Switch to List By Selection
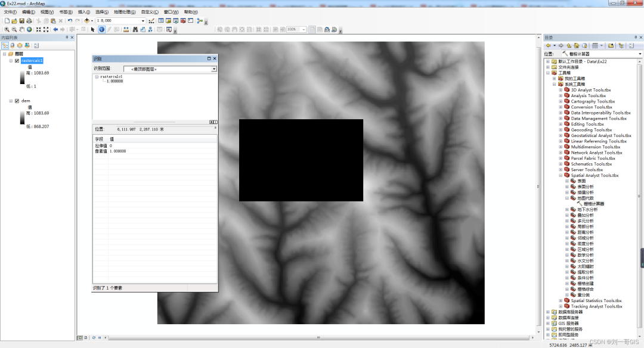The height and width of the screenshot is (348, 644). pyautogui.click(x=27, y=45)
